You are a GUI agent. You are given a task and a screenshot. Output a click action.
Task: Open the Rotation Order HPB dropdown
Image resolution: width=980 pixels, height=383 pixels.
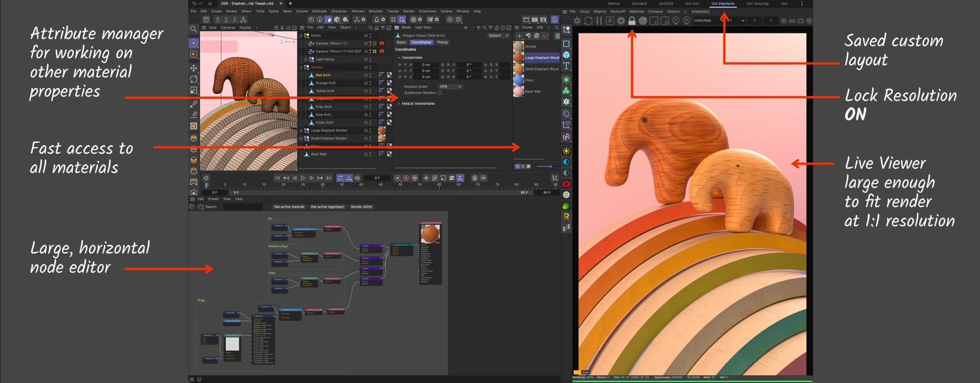(x=450, y=87)
